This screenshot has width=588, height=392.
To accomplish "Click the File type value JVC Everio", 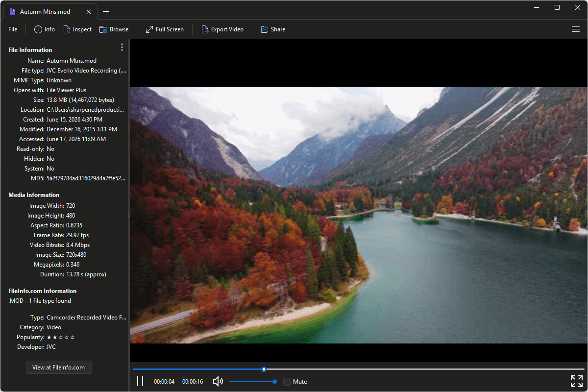I will 86,71.
